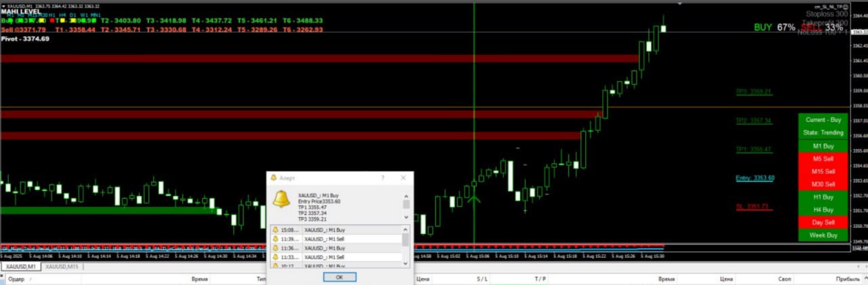
Task: Click the H4 Buy signal cell
Action: pos(823,210)
